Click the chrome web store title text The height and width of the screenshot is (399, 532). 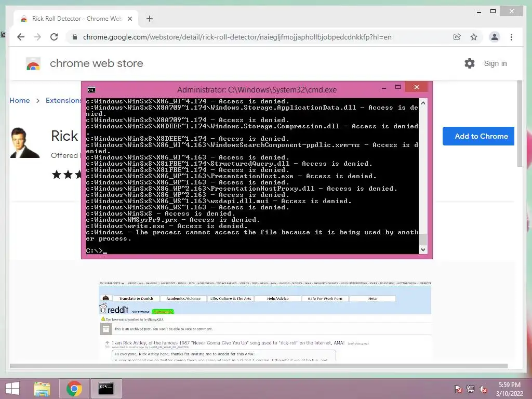pyautogui.click(x=96, y=63)
